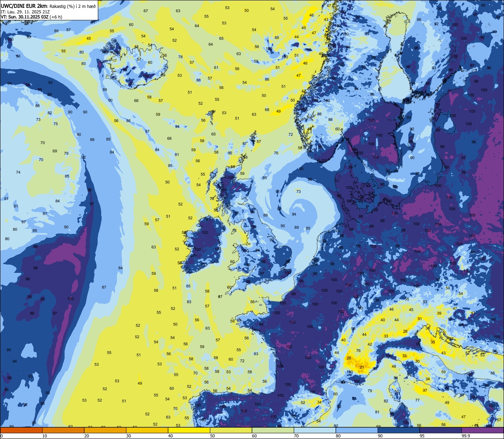This screenshot has height=439, width=504.
Task: Click the 80–90 light blue legend segment
Action: (357, 430)
